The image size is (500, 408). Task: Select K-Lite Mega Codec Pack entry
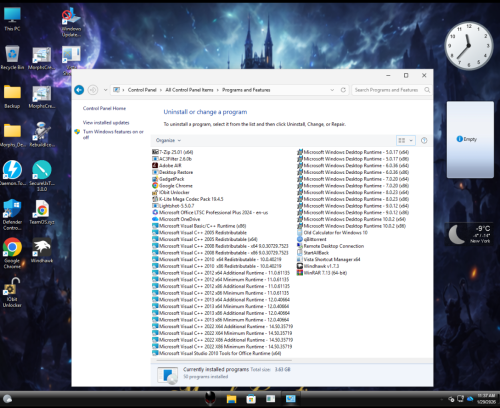click(188, 199)
